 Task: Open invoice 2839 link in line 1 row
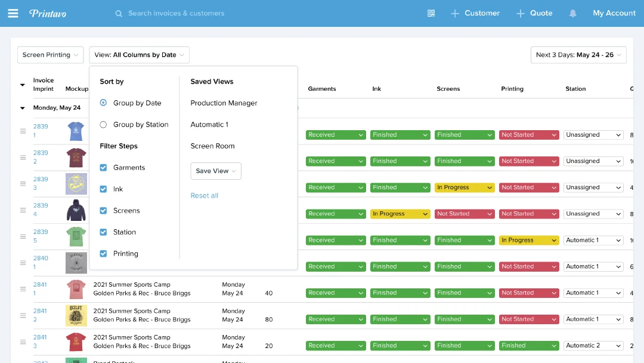coord(41,126)
